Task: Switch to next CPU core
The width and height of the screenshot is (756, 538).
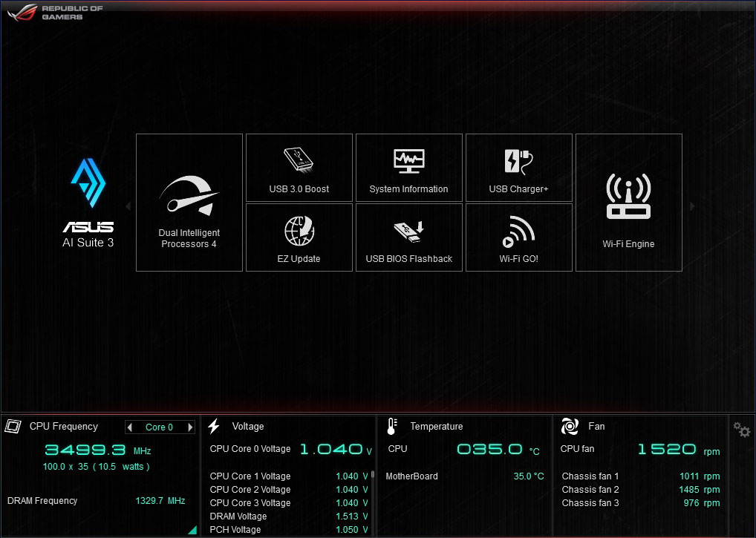Action: tap(190, 427)
